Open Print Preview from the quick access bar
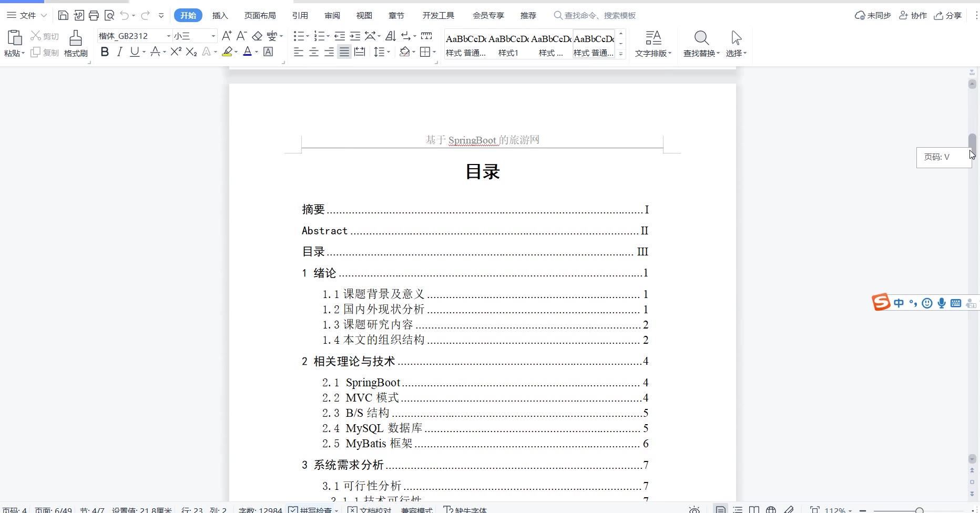980x513 pixels. (109, 15)
